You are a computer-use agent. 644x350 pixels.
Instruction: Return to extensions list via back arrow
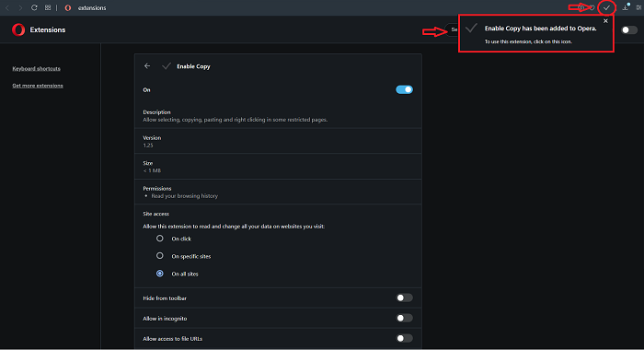pyautogui.click(x=147, y=65)
